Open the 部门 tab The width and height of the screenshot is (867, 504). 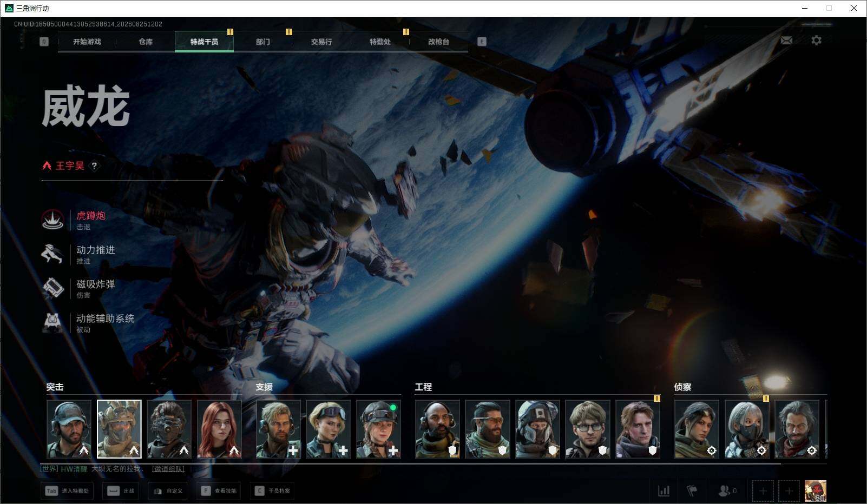(263, 42)
